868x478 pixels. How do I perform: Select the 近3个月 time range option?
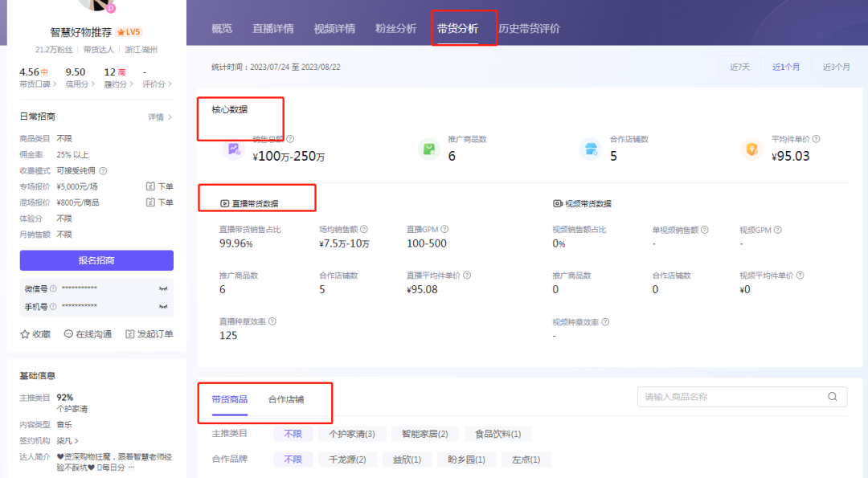tap(836, 67)
